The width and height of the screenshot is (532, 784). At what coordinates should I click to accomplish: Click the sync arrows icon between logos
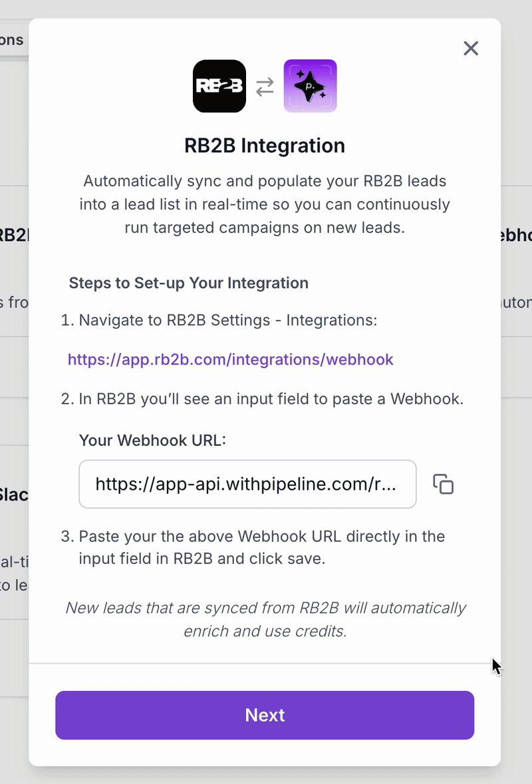pyautogui.click(x=265, y=87)
